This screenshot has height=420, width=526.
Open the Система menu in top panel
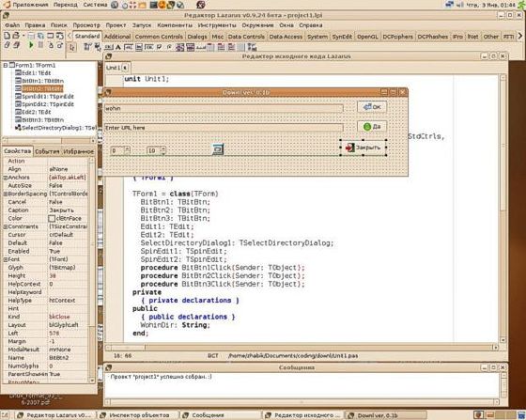tap(95, 5)
